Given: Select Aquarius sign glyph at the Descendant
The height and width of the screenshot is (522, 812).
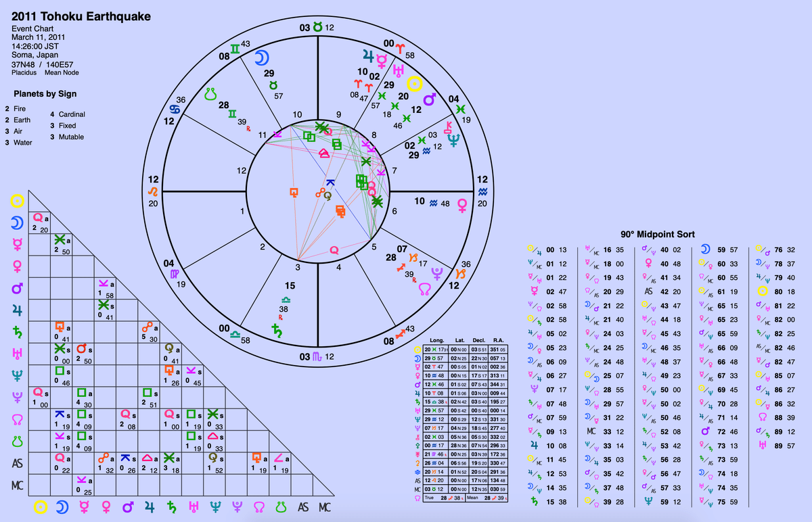Looking at the screenshot, I should pyautogui.click(x=482, y=192).
